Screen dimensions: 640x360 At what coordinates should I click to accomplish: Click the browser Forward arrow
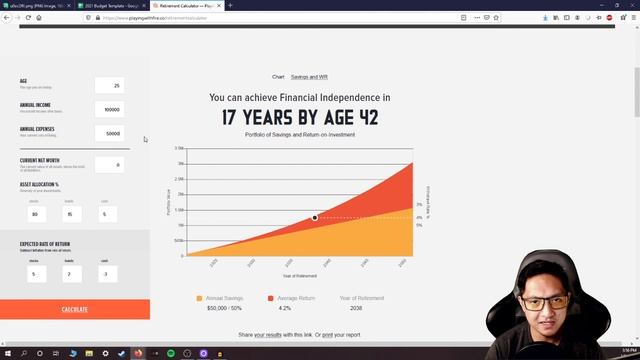[x=18, y=18]
